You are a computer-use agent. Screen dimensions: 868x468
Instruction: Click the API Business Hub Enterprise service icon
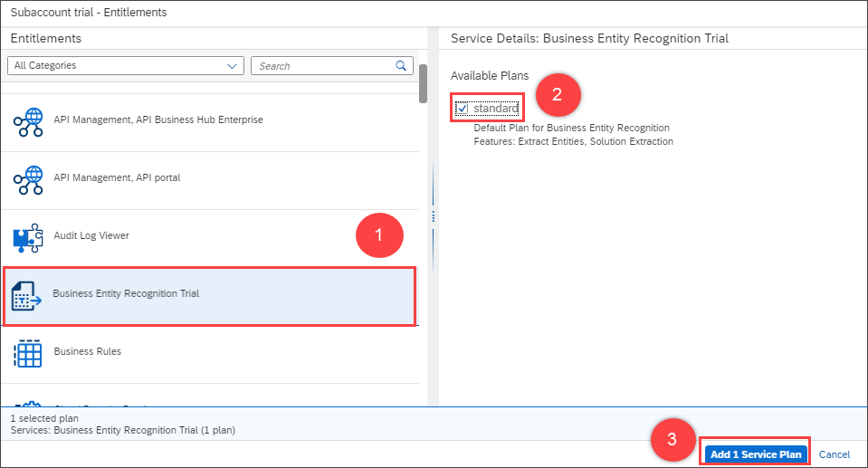28,122
